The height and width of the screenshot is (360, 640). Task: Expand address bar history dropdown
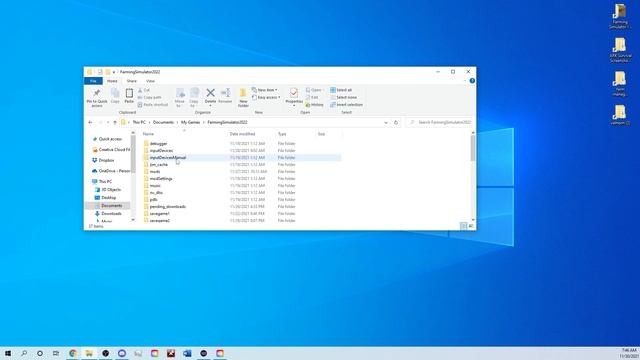386,122
